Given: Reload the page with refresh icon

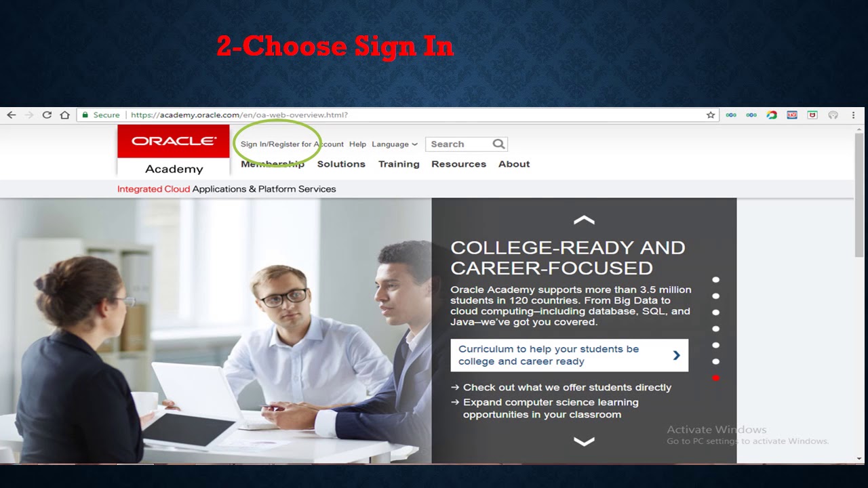Looking at the screenshot, I should pos(47,115).
